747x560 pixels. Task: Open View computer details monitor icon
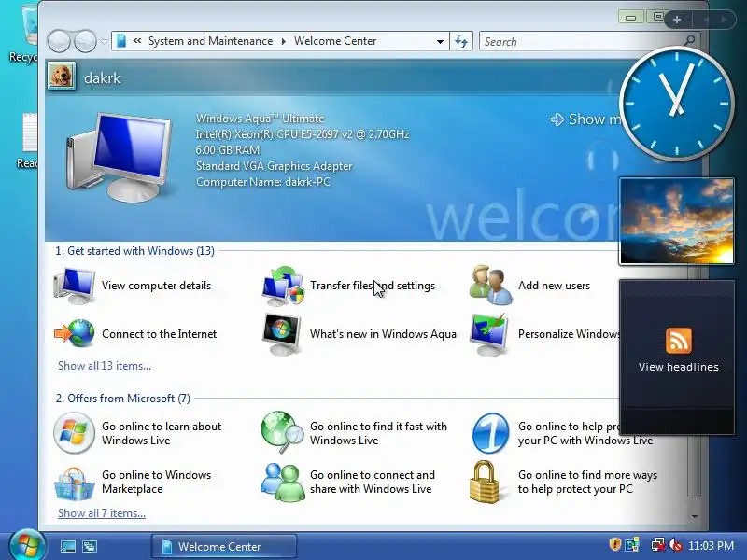tap(75, 286)
